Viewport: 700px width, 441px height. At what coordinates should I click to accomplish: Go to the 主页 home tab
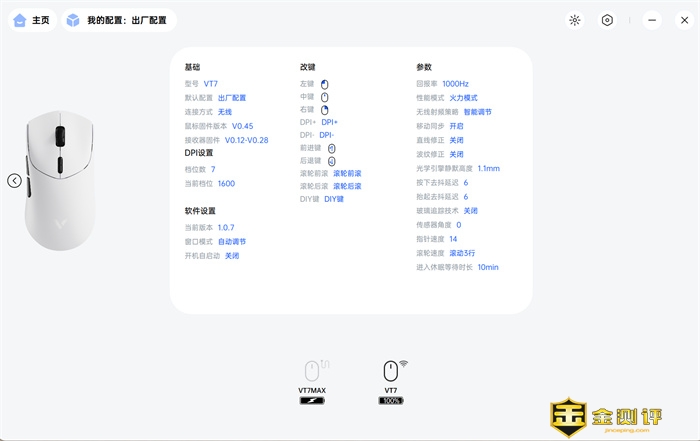[31, 20]
